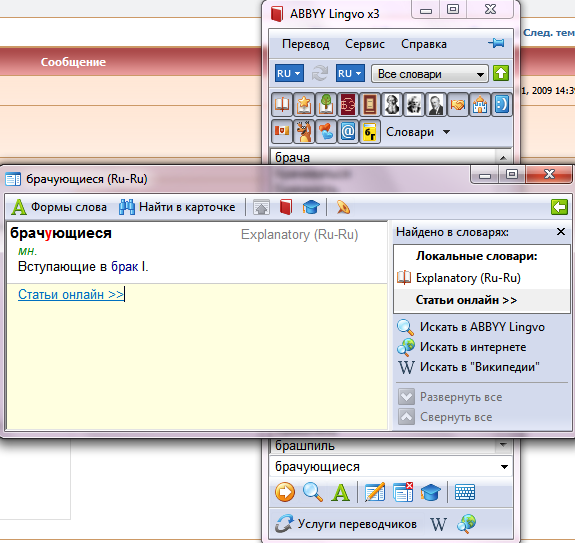Click the green left-arrow button in card window
Screen dimensions: 575x543
pyautogui.click(x=559, y=207)
